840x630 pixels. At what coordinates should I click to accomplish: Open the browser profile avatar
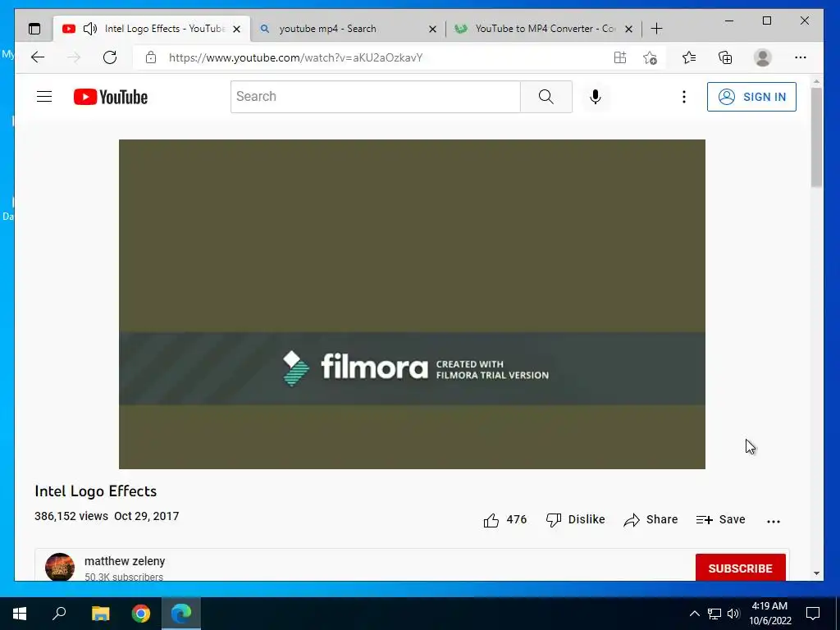click(762, 57)
